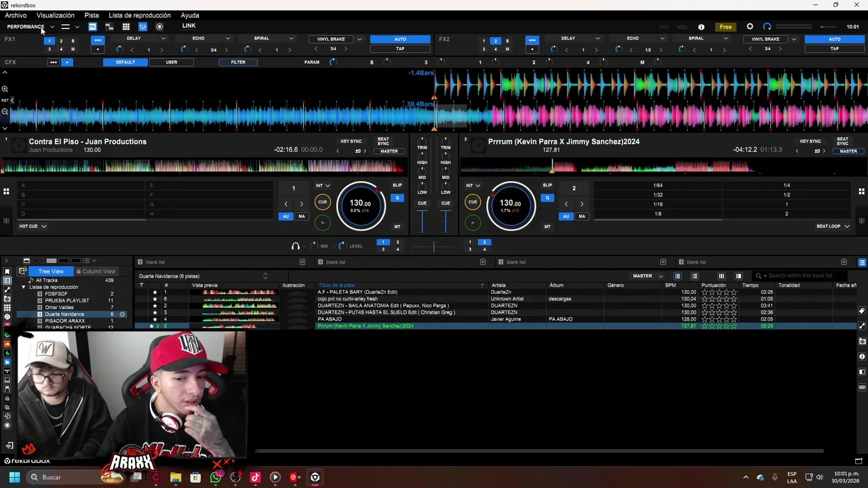Select the CFX USER bank
This screenshot has height=488, width=868.
(x=172, y=62)
